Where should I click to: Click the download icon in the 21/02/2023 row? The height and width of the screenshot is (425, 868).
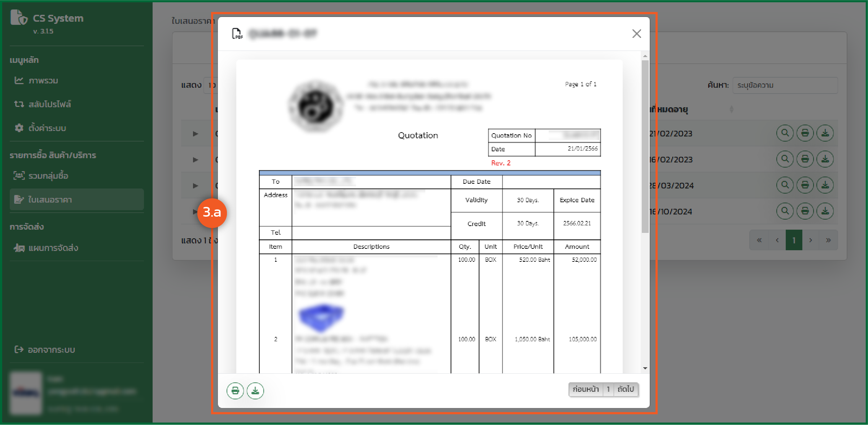825,133
